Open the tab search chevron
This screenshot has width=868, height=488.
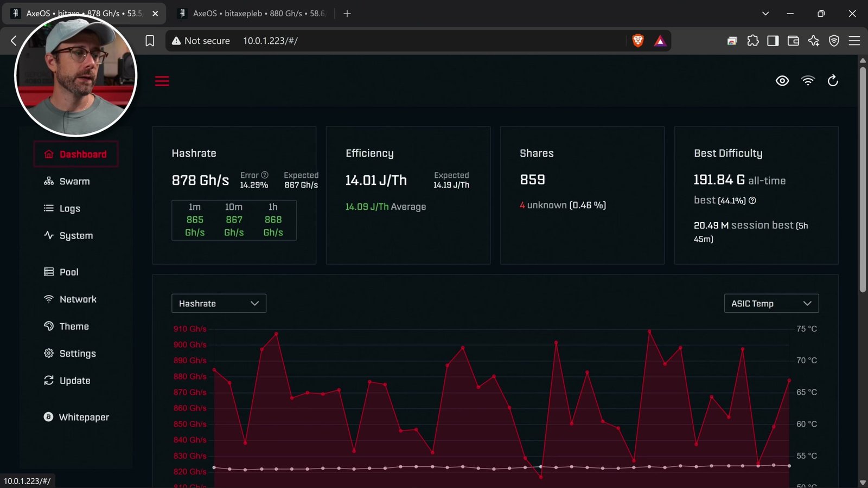(x=765, y=14)
